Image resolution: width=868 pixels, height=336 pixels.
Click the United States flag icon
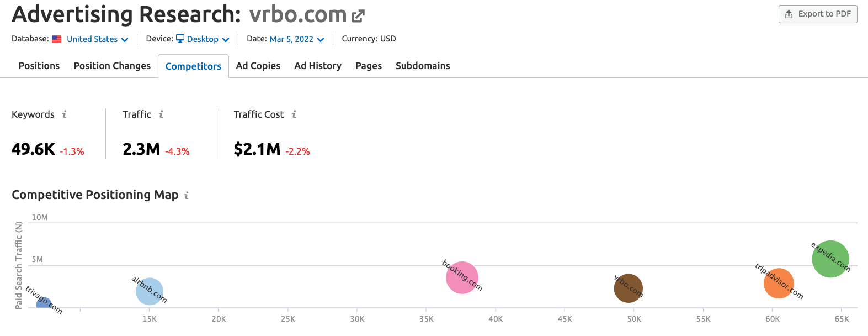pos(57,39)
